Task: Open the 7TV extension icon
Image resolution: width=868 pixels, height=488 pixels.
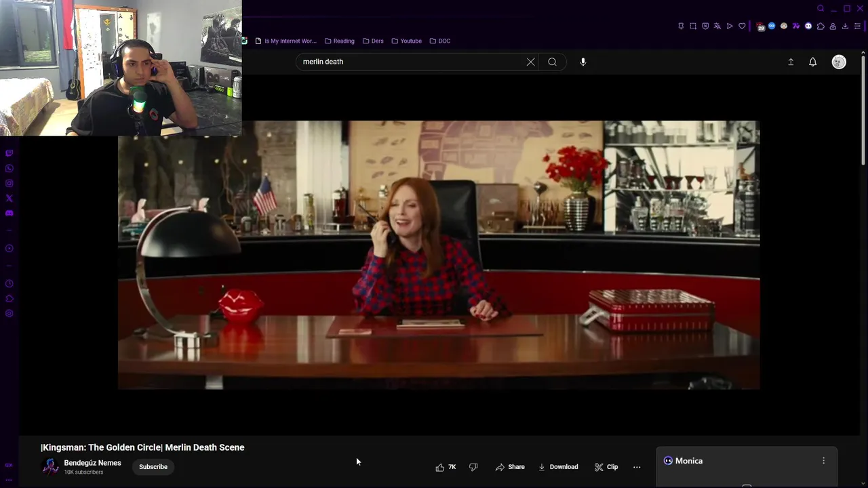Action: tap(796, 26)
